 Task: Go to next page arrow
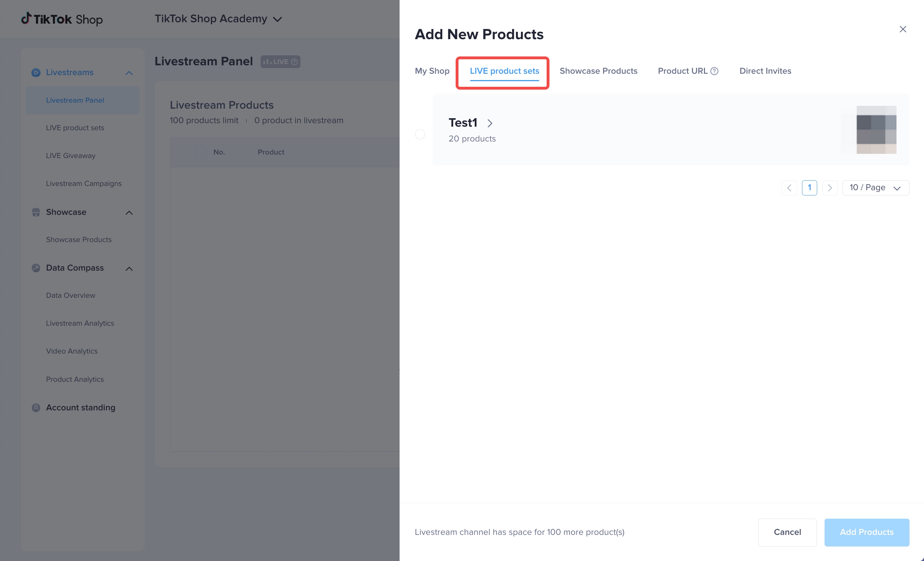pyautogui.click(x=829, y=188)
